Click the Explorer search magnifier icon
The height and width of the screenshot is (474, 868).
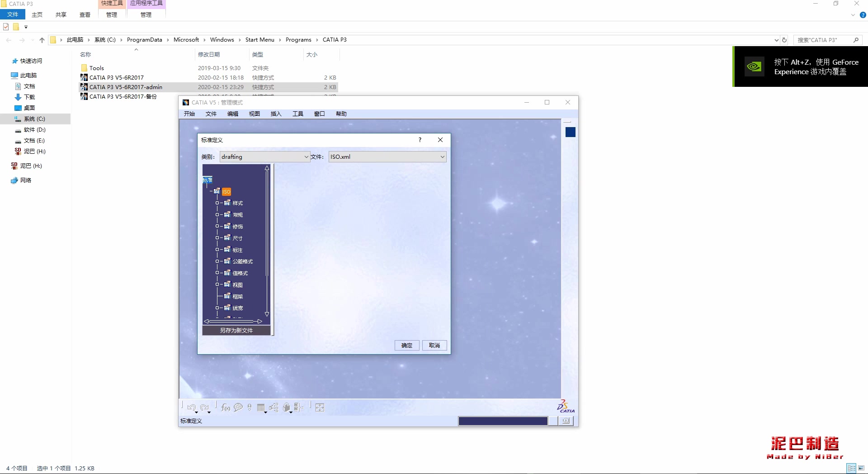pyautogui.click(x=856, y=40)
